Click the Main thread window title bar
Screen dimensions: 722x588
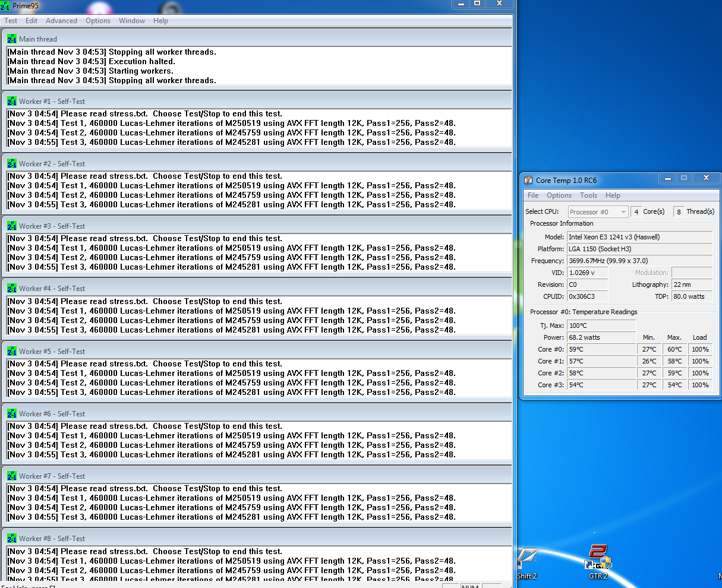pos(257,39)
